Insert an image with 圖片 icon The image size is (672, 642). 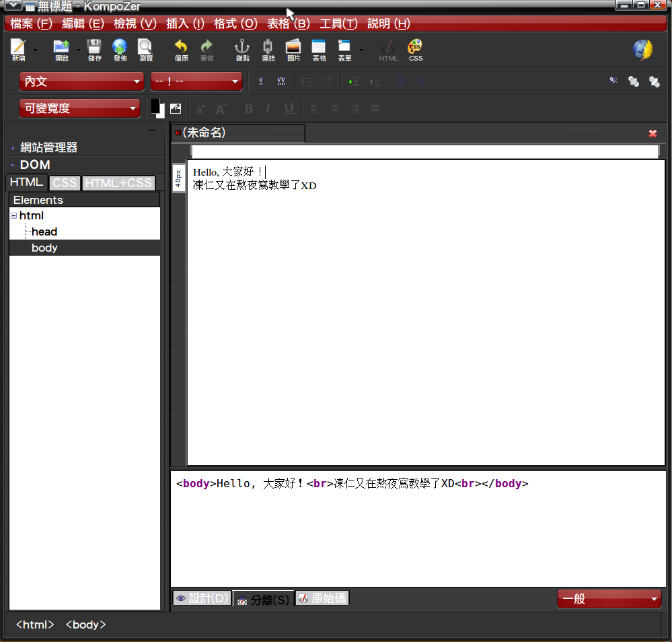[x=293, y=50]
